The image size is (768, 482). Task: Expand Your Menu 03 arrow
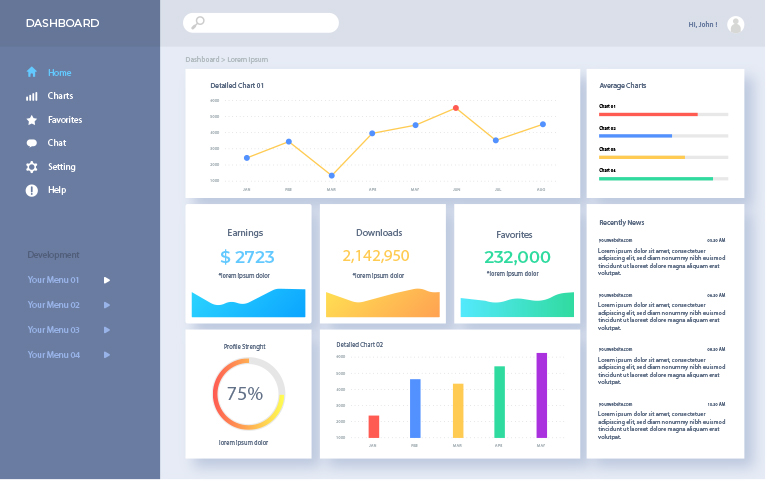(107, 330)
